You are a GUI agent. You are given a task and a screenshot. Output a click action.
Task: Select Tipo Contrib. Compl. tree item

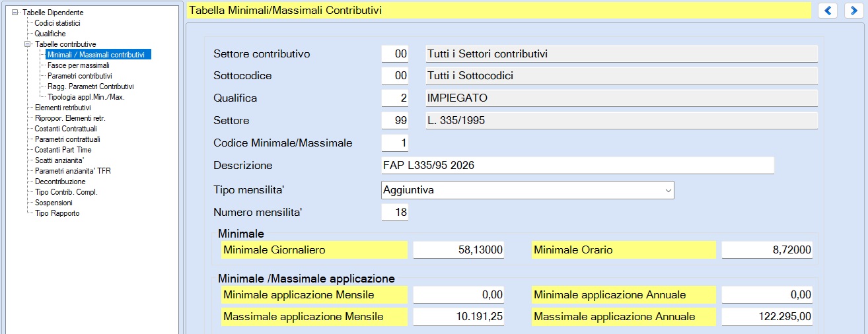point(66,192)
